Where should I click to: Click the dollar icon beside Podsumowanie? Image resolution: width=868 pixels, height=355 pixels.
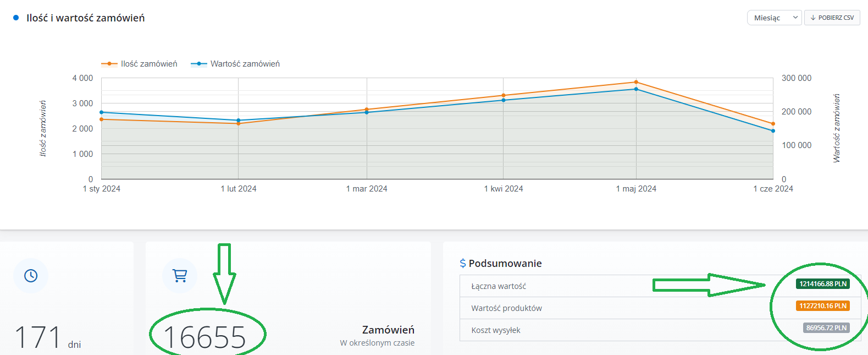click(x=463, y=264)
